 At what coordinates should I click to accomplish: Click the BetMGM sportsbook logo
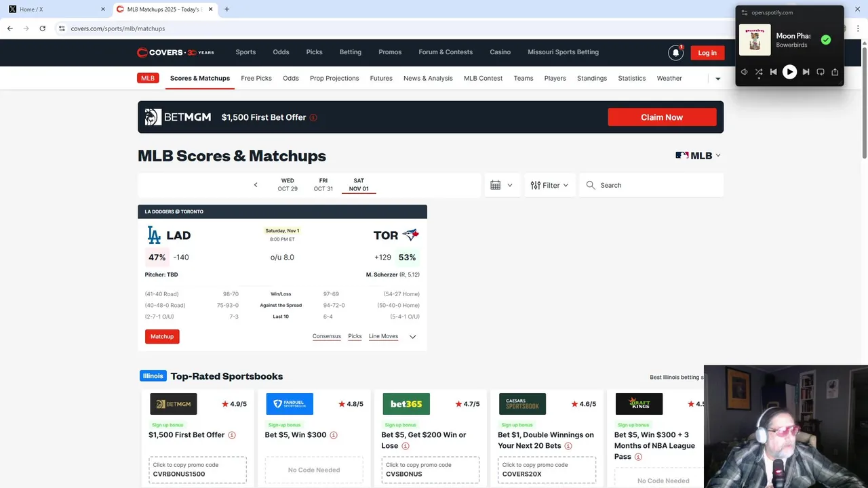click(174, 404)
